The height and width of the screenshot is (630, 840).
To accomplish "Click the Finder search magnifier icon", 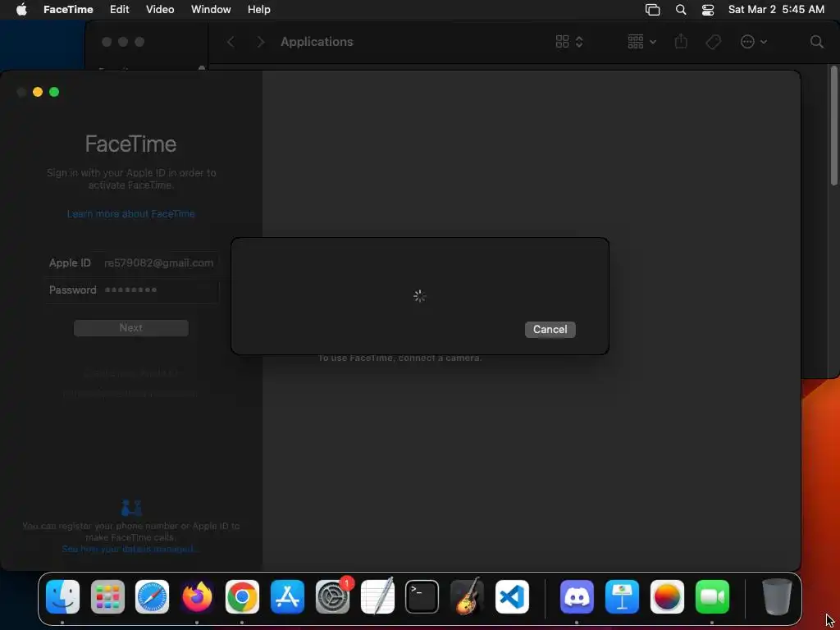I will pyautogui.click(x=816, y=42).
